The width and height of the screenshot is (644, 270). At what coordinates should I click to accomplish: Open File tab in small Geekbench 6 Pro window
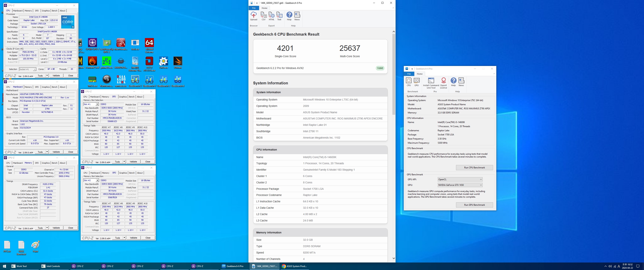click(x=409, y=74)
